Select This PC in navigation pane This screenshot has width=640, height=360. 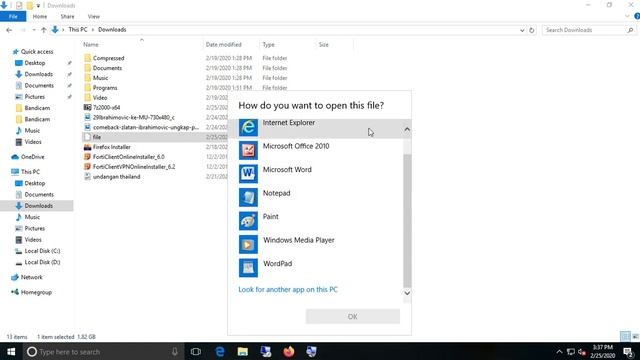click(x=30, y=172)
